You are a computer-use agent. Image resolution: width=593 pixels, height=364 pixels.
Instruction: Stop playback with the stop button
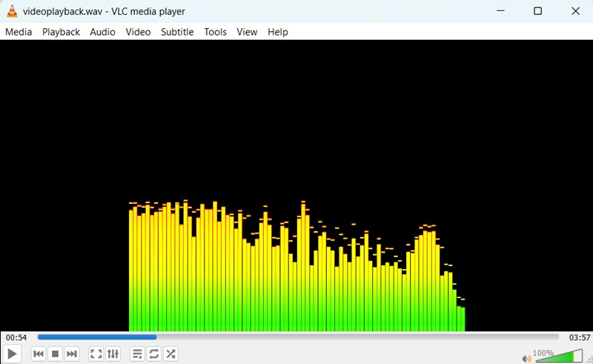pos(55,354)
